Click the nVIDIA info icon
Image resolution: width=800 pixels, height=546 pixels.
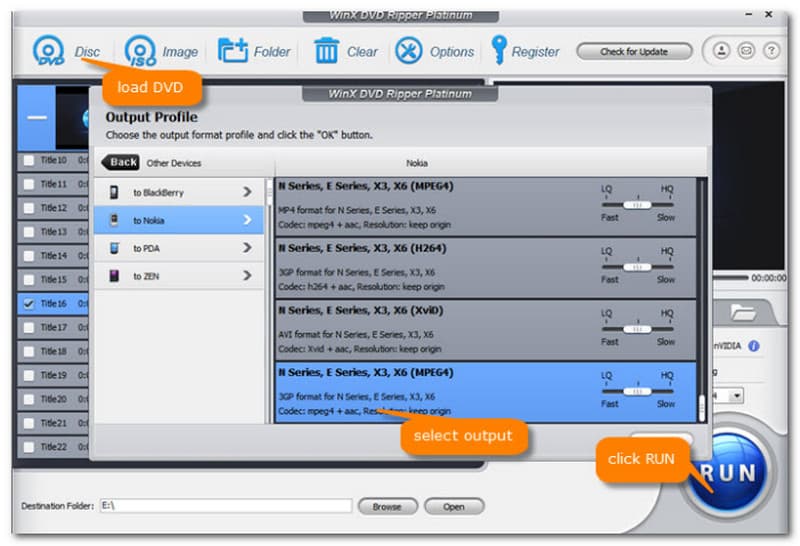[754, 346]
